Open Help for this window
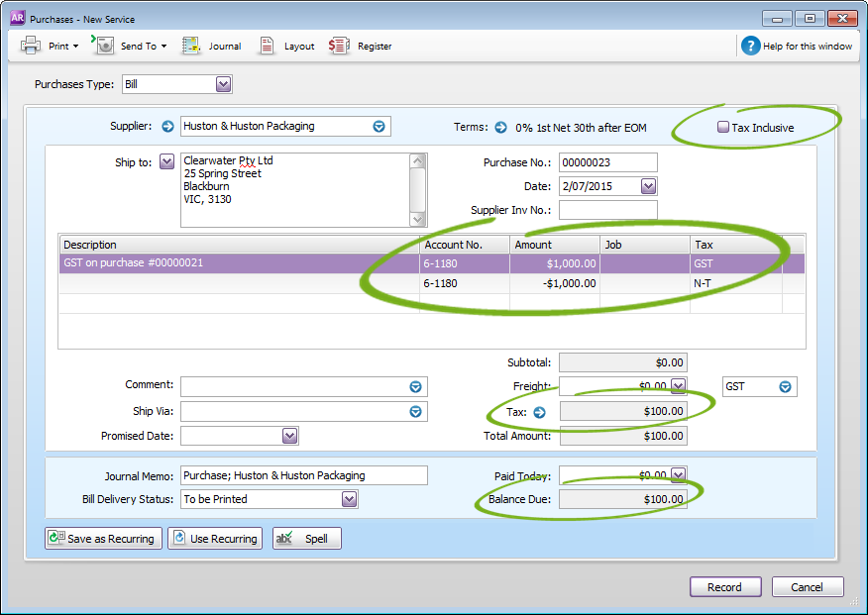 tap(750, 46)
